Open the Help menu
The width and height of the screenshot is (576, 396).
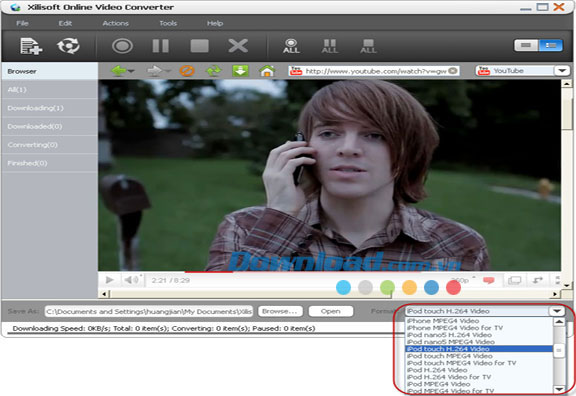click(215, 23)
